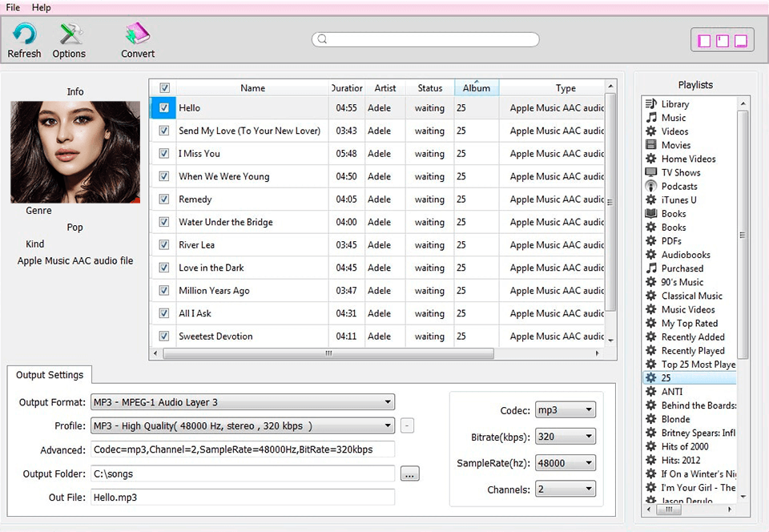Image resolution: width=769 pixels, height=532 pixels.
Task: Select the Podcasts playlist icon
Action: coord(652,186)
